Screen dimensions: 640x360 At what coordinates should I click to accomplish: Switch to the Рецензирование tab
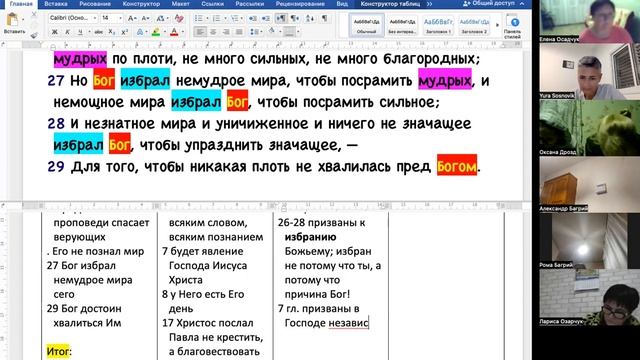(x=300, y=4)
